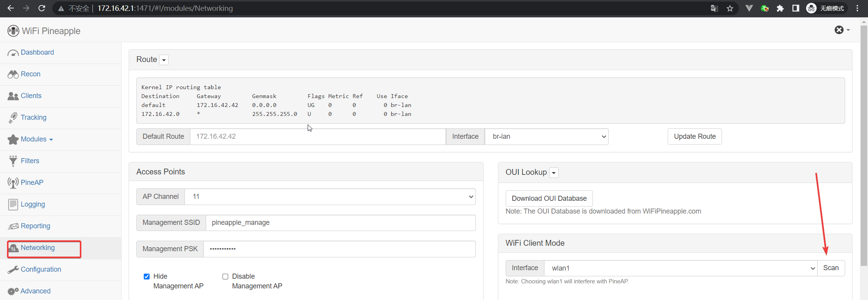
Task: Click the Download OUI Database button
Action: tap(549, 198)
